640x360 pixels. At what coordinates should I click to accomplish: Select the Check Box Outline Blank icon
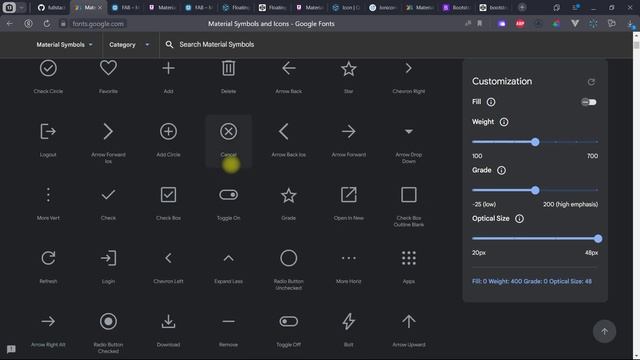pos(409,195)
